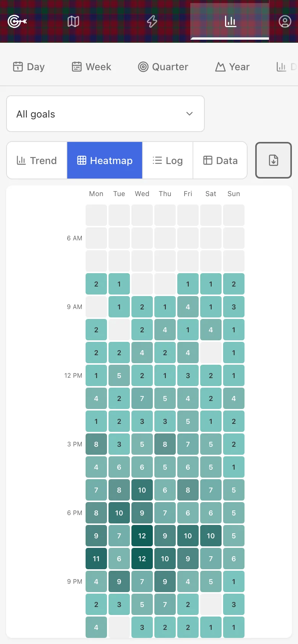This screenshot has width=298, height=644.
Task: Expand the All goals dropdown
Action: pyautogui.click(x=105, y=114)
